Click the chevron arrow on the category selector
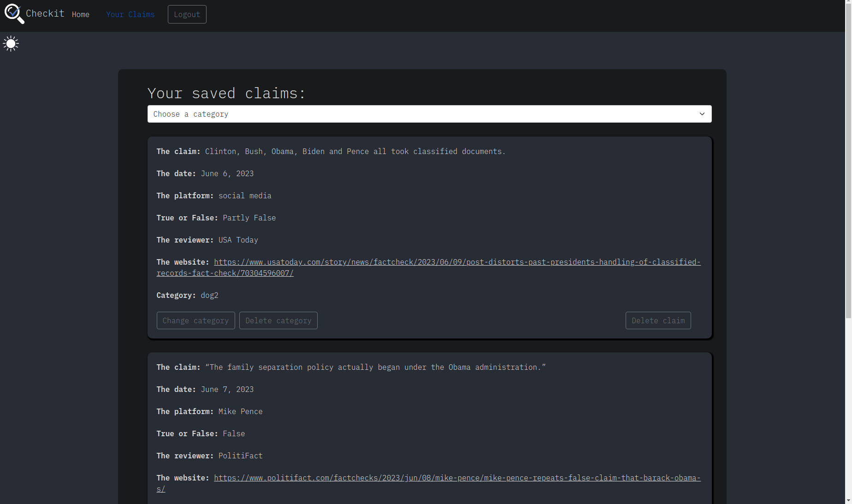This screenshot has width=852, height=504. pos(702,114)
